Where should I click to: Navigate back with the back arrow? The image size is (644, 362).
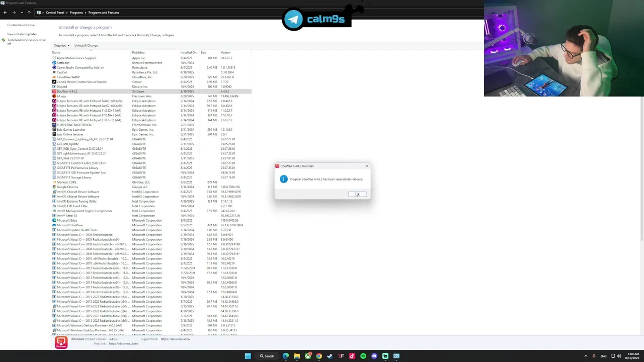(6, 13)
